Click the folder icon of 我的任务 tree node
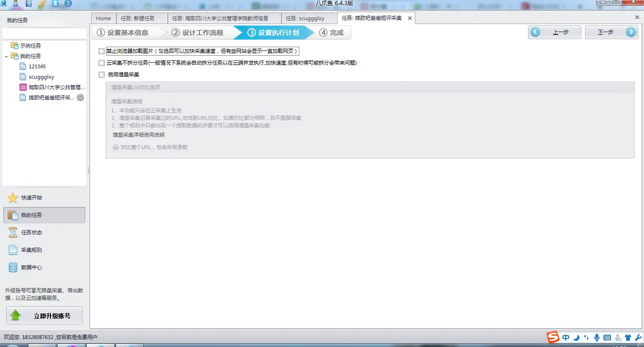The width and height of the screenshot is (644, 347). click(x=14, y=56)
